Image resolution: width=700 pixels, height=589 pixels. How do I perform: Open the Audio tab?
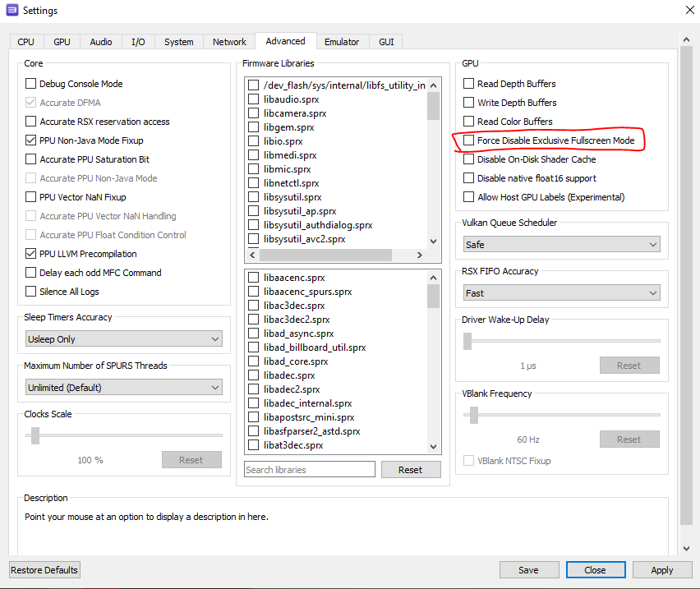point(101,42)
